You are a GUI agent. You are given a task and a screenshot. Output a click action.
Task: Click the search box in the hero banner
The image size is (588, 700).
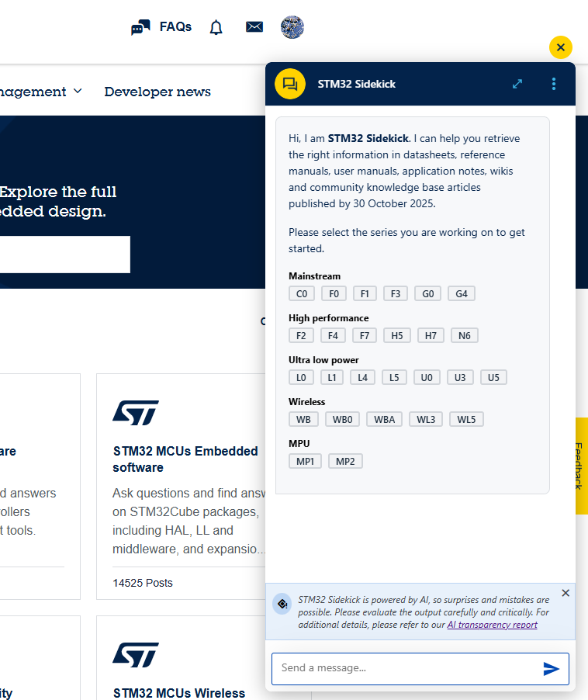point(65,255)
